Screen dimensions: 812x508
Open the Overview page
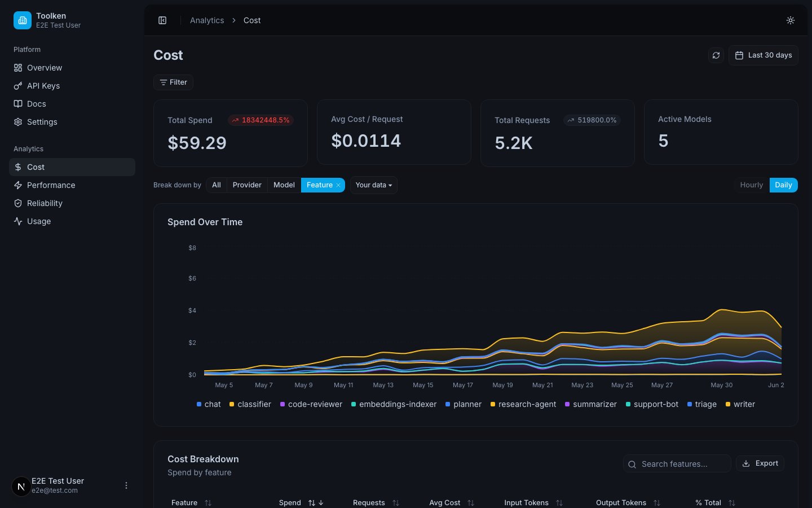click(x=72, y=68)
